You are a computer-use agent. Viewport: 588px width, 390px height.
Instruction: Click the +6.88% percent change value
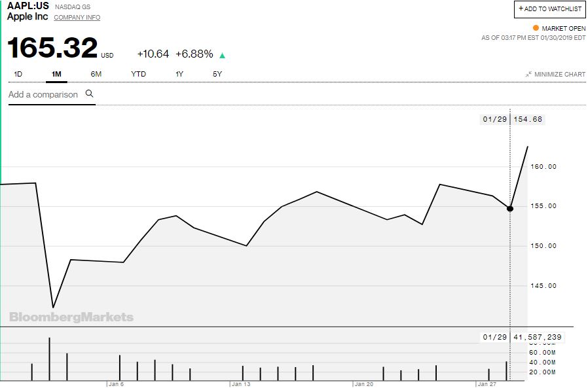tap(194, 54)
